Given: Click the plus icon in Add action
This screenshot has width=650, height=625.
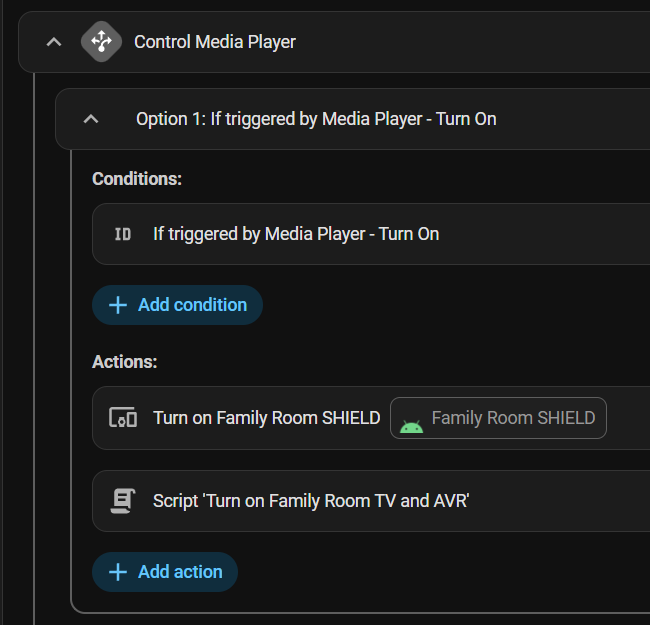Looking at the screenshot, I should click(x=118, y=572).
